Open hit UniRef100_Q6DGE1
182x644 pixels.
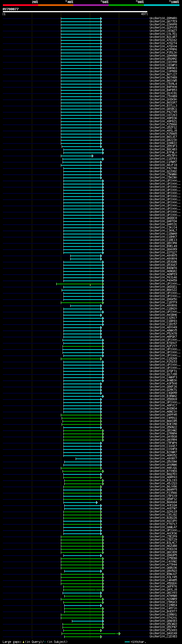(163, 287)
